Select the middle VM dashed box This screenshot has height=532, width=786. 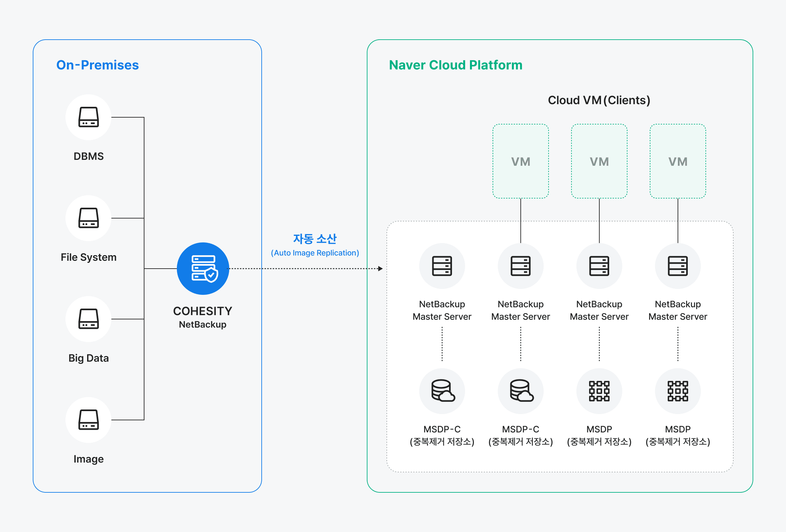599,161
